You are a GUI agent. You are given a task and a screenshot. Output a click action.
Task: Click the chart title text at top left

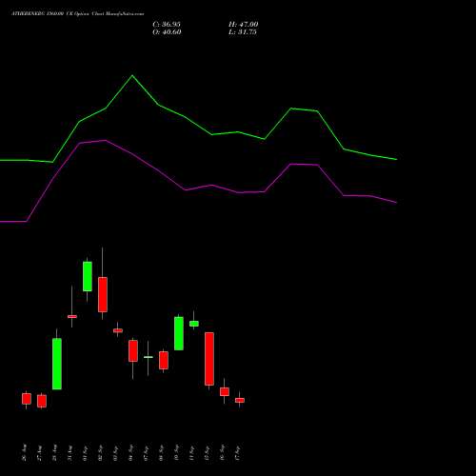pos(78,14)
